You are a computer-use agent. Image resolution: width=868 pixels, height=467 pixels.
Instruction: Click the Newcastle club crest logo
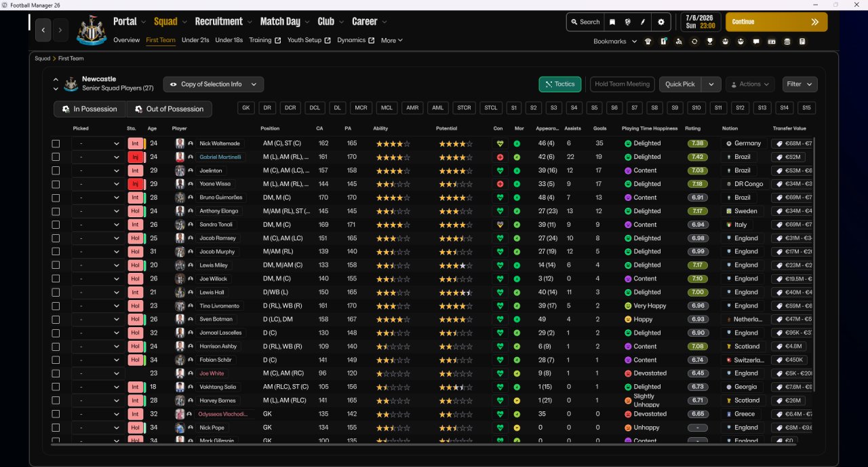tap(91, 31)
